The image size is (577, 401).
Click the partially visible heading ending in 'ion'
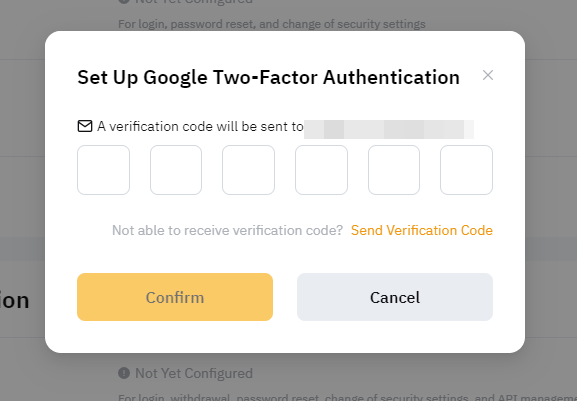[x=14, y=300]
